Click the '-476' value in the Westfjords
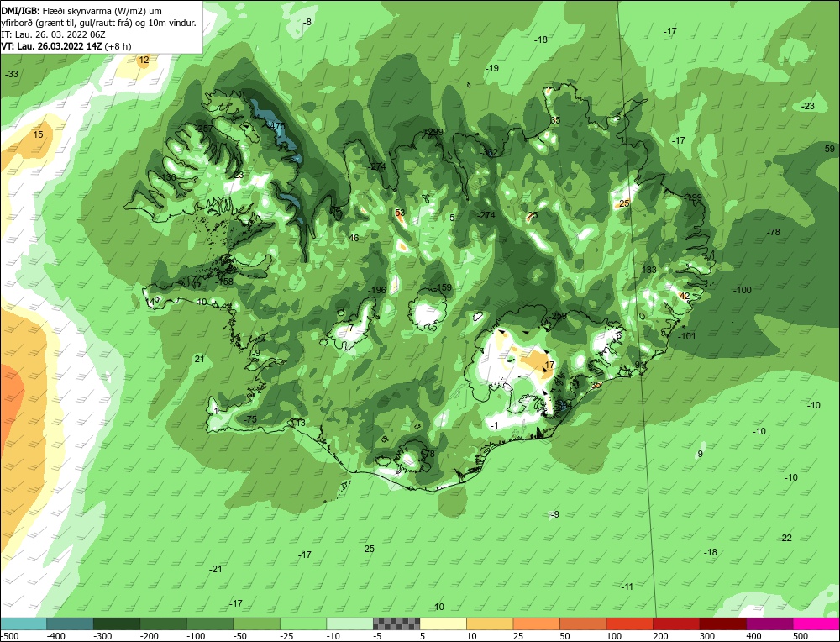 point(277,126)
